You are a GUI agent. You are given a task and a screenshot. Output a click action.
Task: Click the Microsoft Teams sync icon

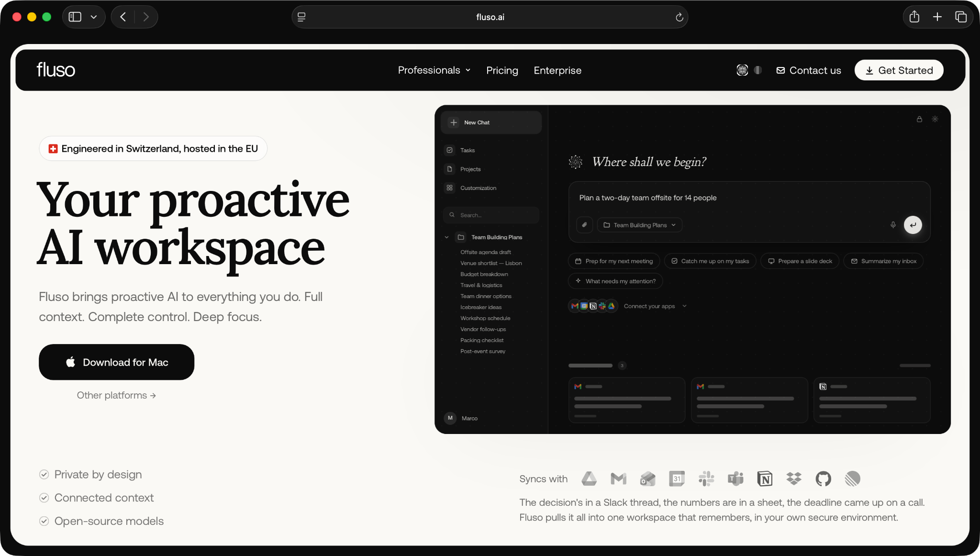(x=735, y=478)
